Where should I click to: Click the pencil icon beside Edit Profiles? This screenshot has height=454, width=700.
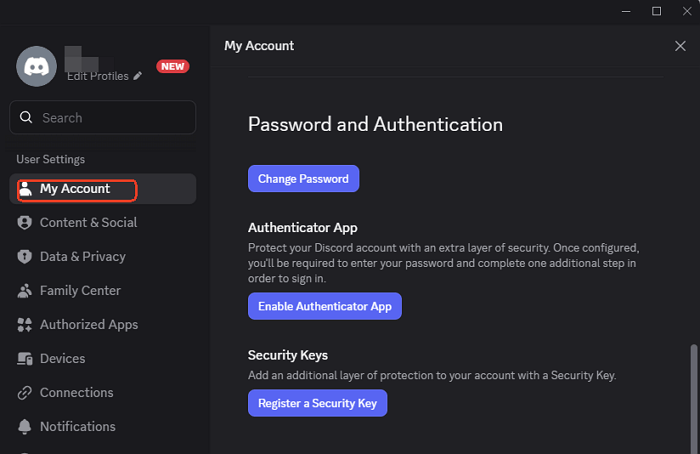(138, 76)
